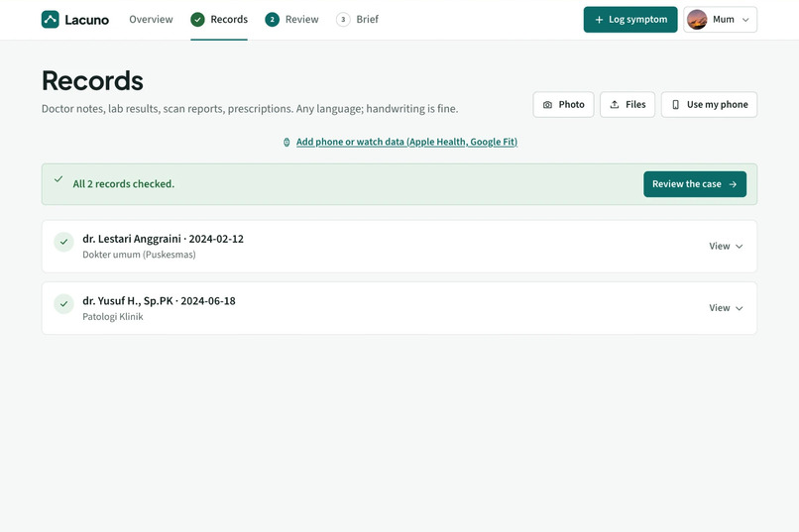Click Review the case button
This screenshot has height=532, width=799.
695,184
